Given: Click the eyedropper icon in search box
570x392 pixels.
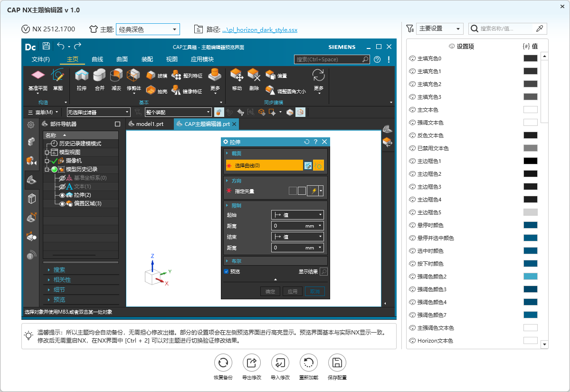Looking at the screenshot, I should pos(539,29).
